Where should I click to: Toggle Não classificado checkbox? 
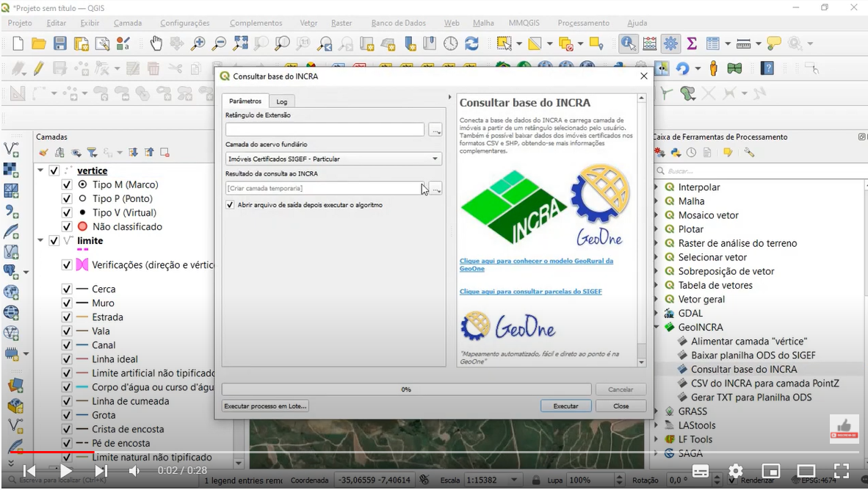pyautogui.click(x=67, y=226)
